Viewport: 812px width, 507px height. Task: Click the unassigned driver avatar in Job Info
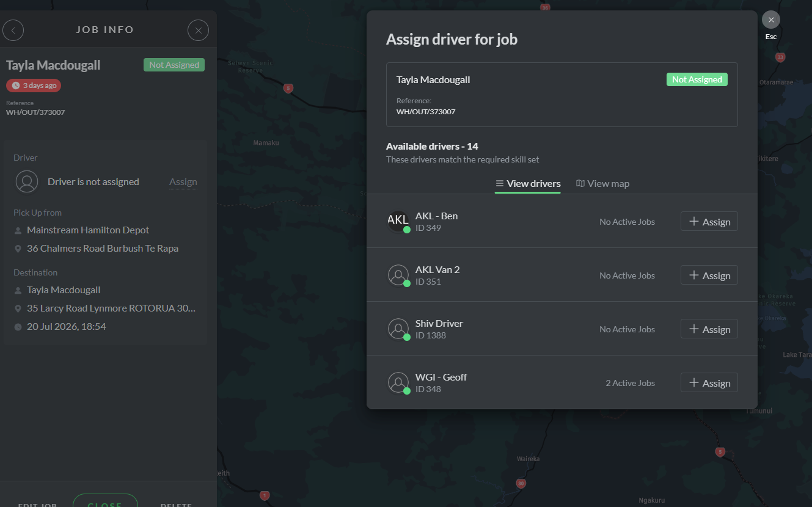point(27,181)
